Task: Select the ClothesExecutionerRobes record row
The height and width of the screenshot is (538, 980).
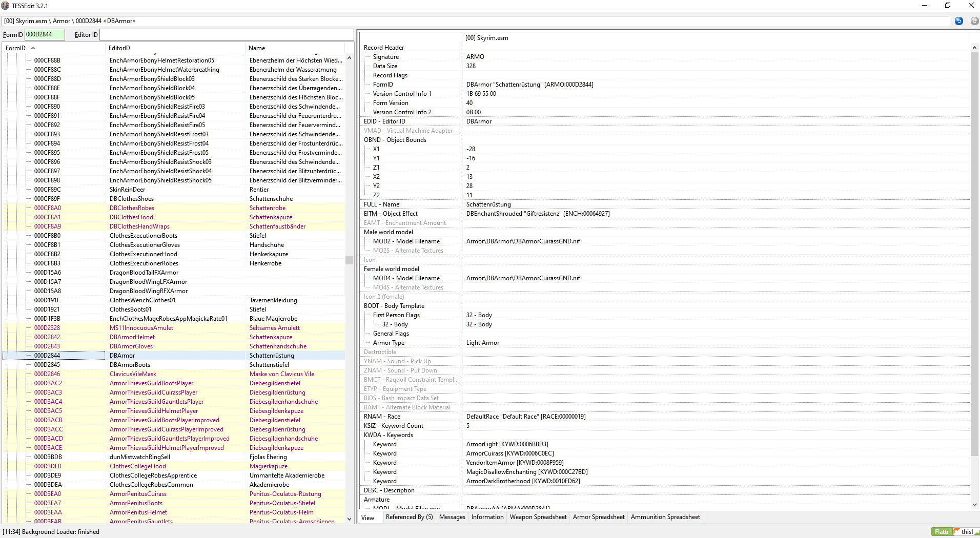Action: pos(174,263)
